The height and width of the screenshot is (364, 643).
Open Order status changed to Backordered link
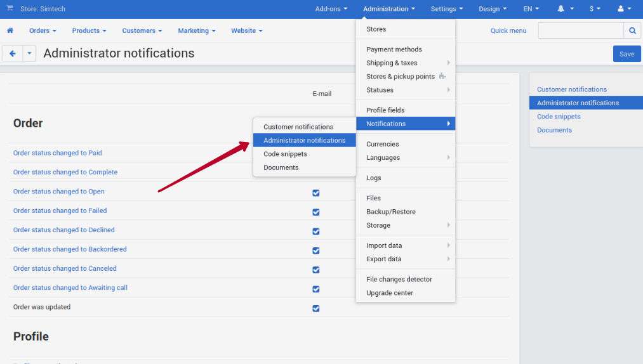70,249
